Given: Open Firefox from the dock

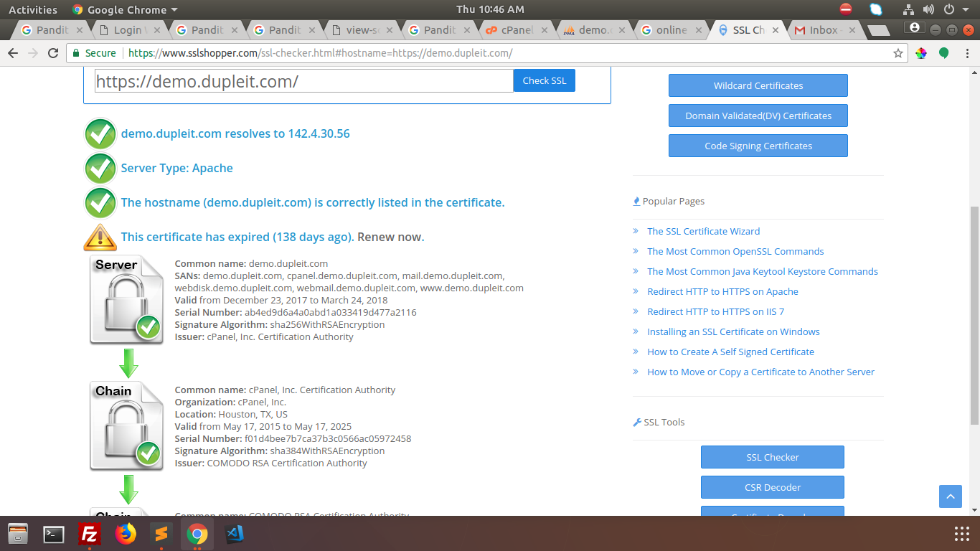Looking at the screenshot, I should click(x=126, y=534).
